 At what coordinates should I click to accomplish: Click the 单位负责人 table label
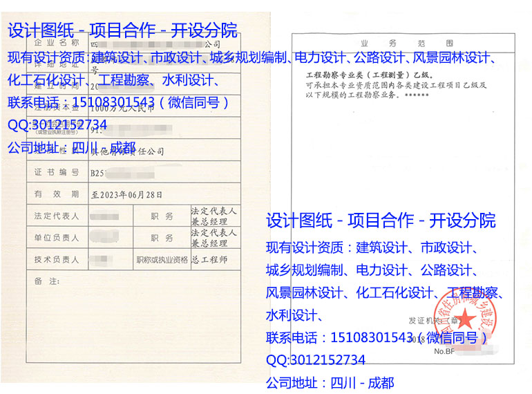[x=57, y=238]
